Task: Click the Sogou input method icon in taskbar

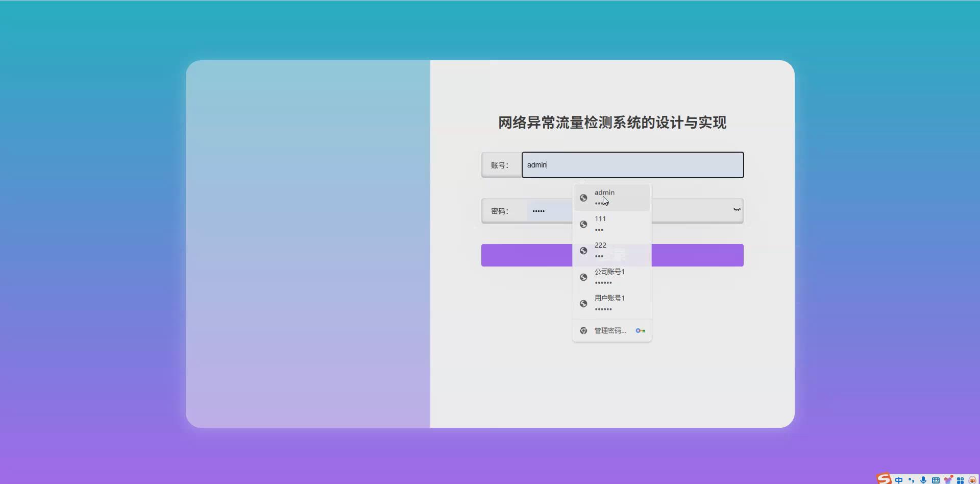Action: click(883, 480)
